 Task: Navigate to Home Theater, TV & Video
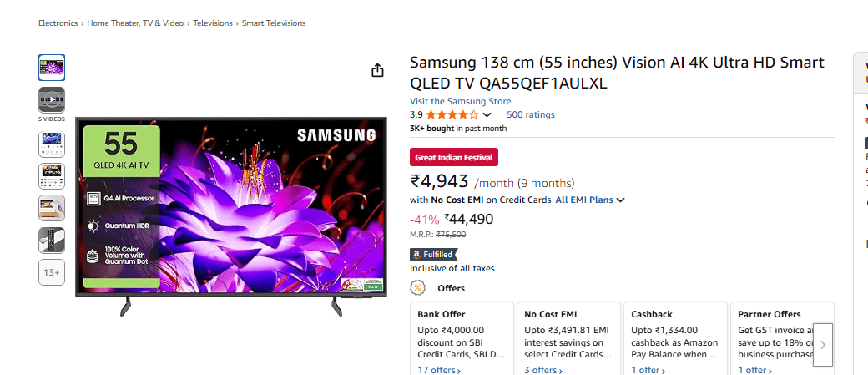(x=135, y=23)
